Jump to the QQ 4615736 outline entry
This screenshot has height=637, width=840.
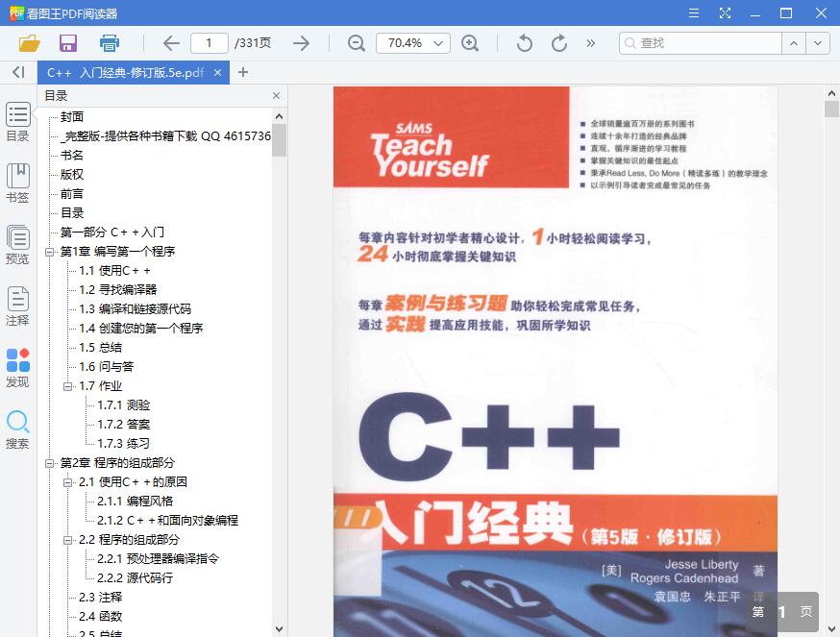click(x=165, y=136)
